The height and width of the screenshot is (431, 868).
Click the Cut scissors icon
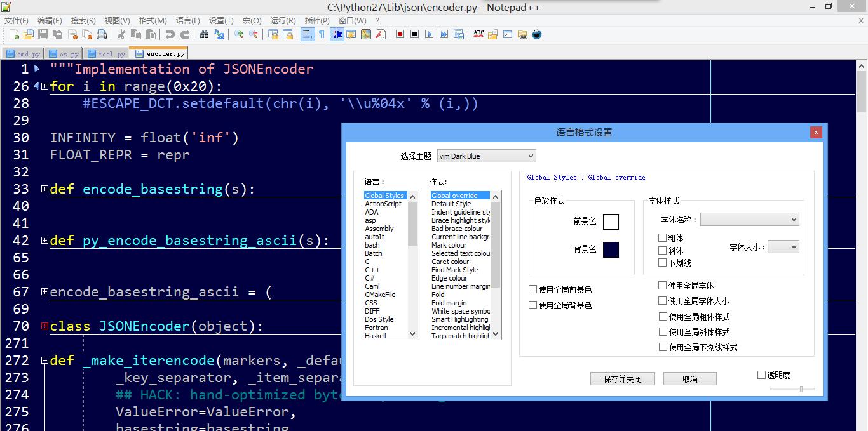pos(121,34)
